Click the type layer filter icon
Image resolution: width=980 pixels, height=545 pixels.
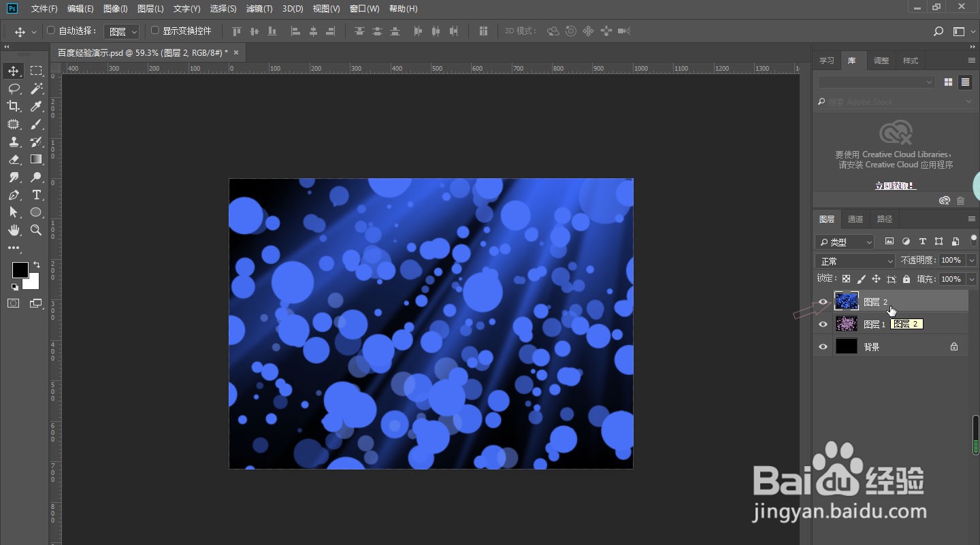pos(922,242)
